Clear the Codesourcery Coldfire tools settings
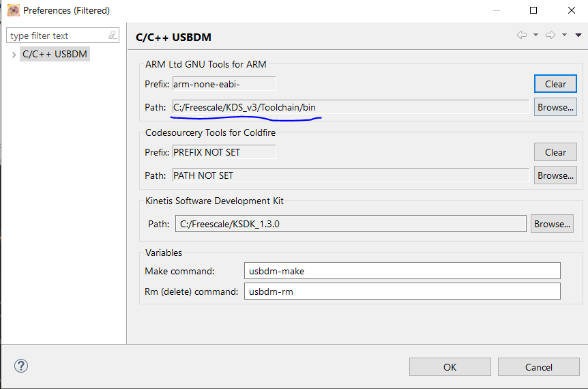588x389 pixels. (555, 152)
